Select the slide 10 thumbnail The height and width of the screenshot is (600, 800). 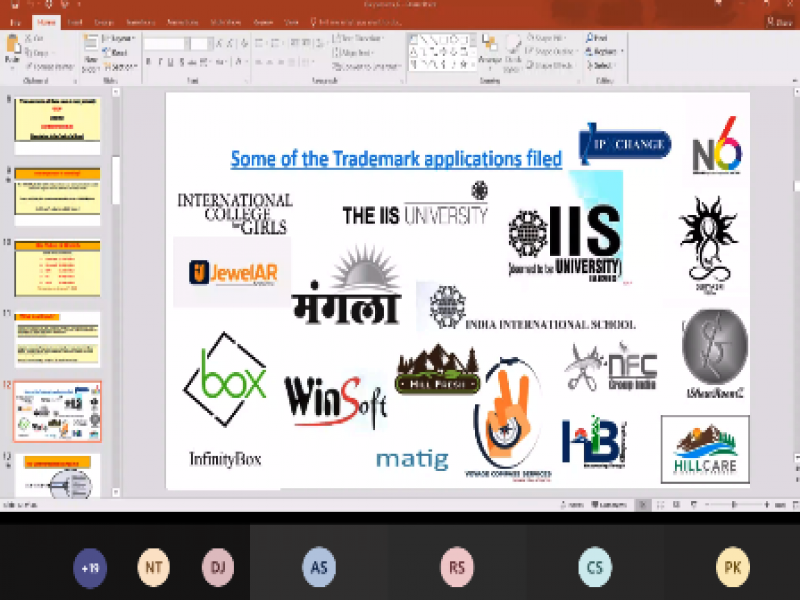point(57,268)
